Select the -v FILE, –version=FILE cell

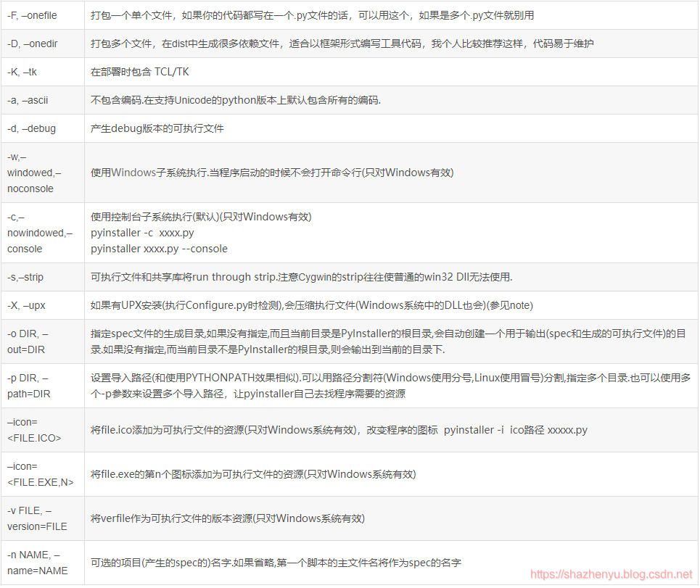[42, 518]
